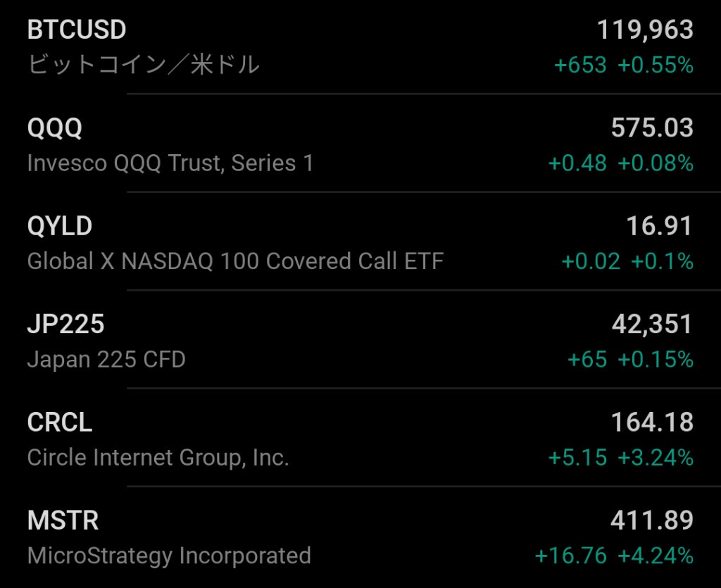Click the CRCL price 164.18
Screen dimensions: 721x588
coord(652,422)
